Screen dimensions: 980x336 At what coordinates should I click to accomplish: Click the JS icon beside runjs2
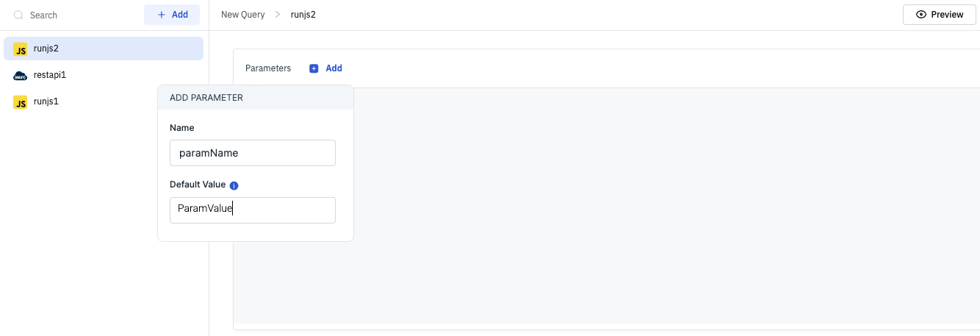[x=21, y=49]
